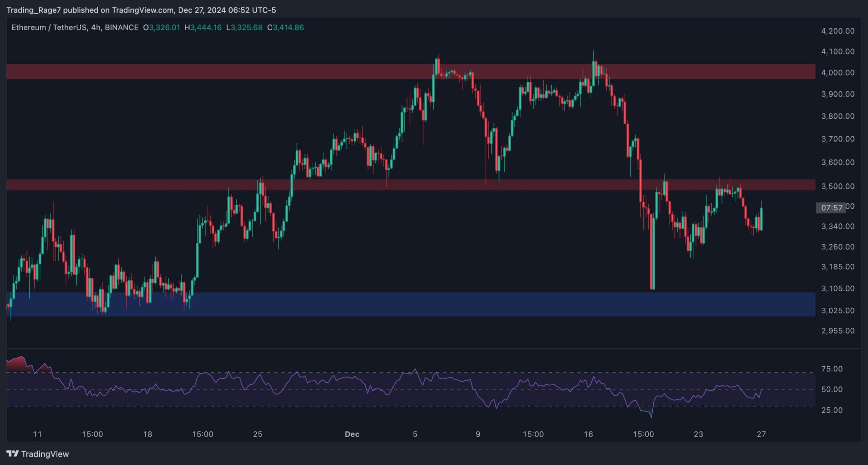Click the RSI 50.00 scale label

point(832,389)
